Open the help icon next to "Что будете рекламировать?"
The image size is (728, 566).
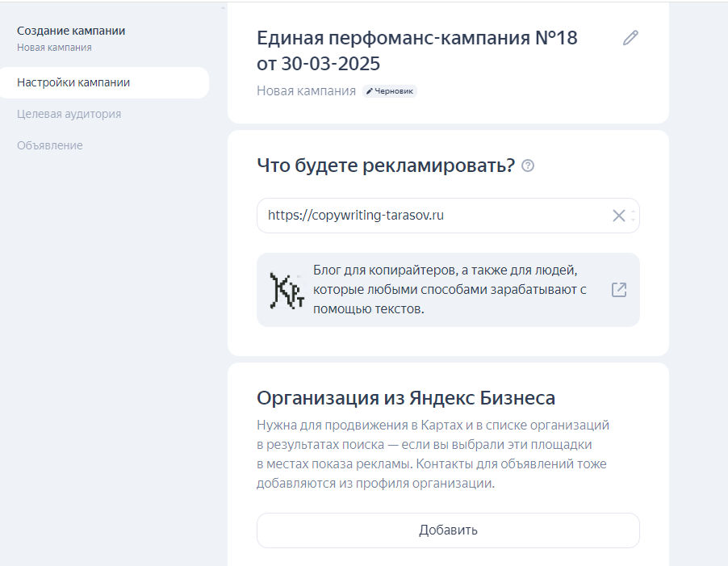click(528, 166)
